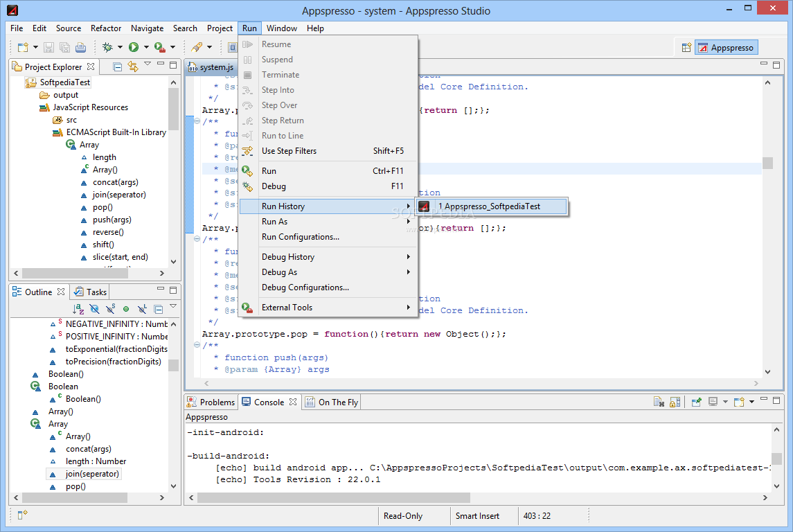Open the External Tools submenu
The width and height of the screenshot is (793, 532).
pos(328,308)
